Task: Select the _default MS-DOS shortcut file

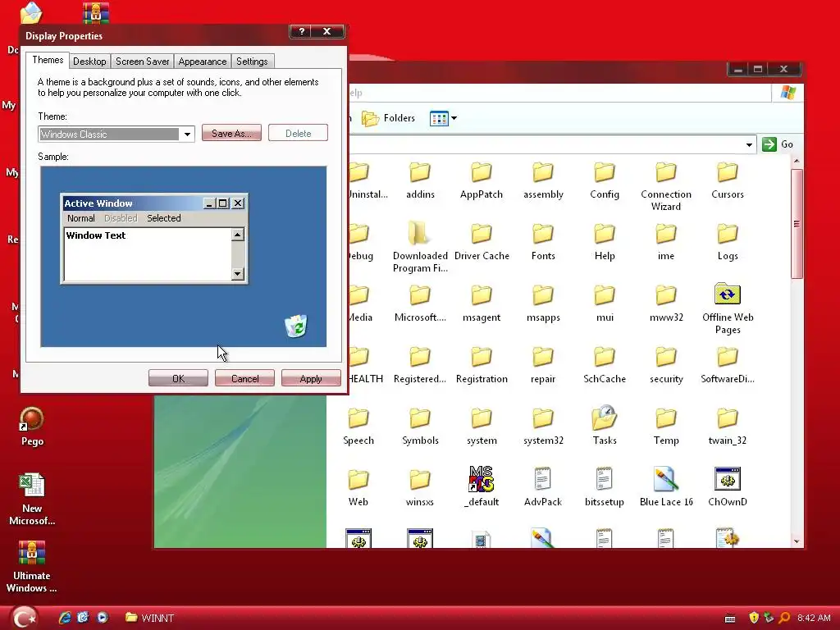Action: coord(481,487)
